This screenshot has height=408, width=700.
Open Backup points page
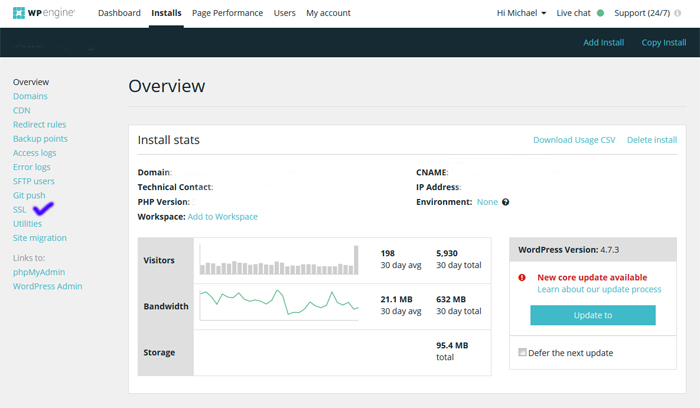pyautogui.click(x=40, y=139)
